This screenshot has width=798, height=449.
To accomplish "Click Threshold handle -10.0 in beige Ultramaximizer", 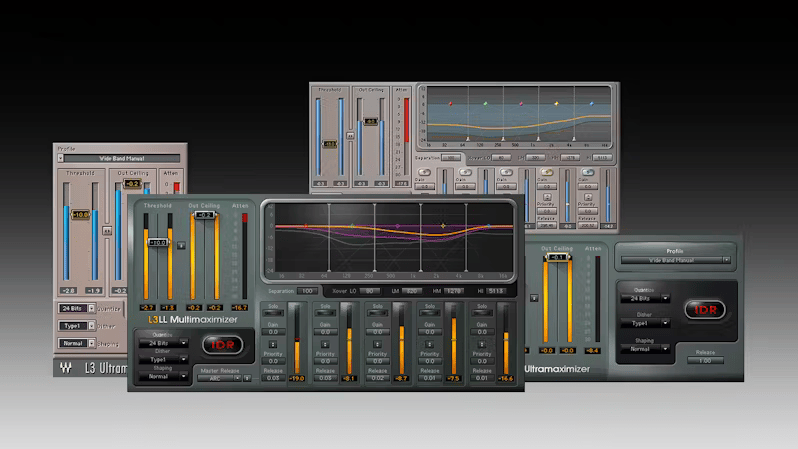I will 80,215.
